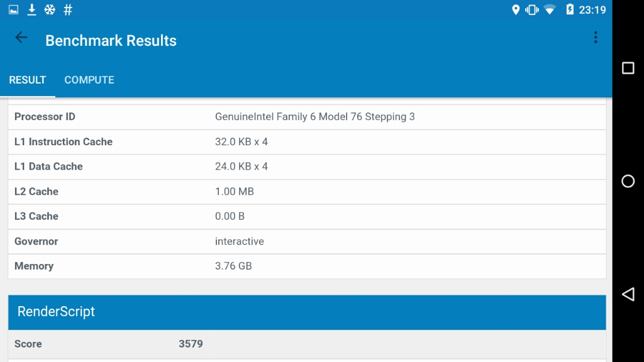Tap the download icon in status bar
Image resolution: width=644 pixels, height=362 pixels.
point(31,9)
